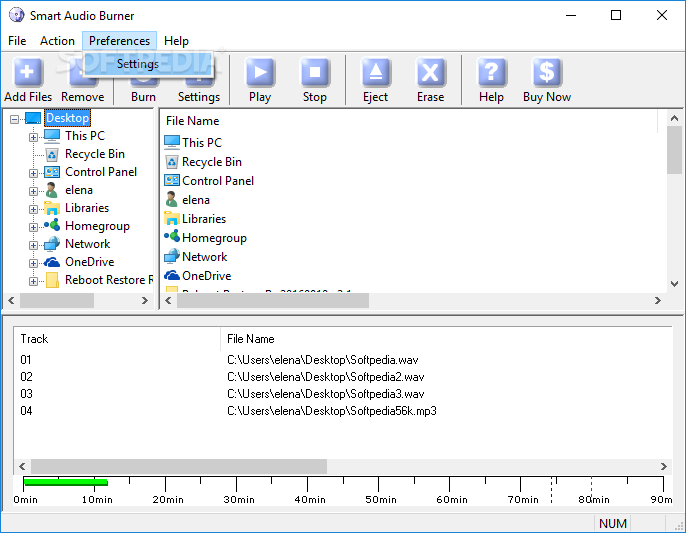Select track 02 Softpedia2.wav
This screenshot has height=533, width=686.
tap(343, 377)
